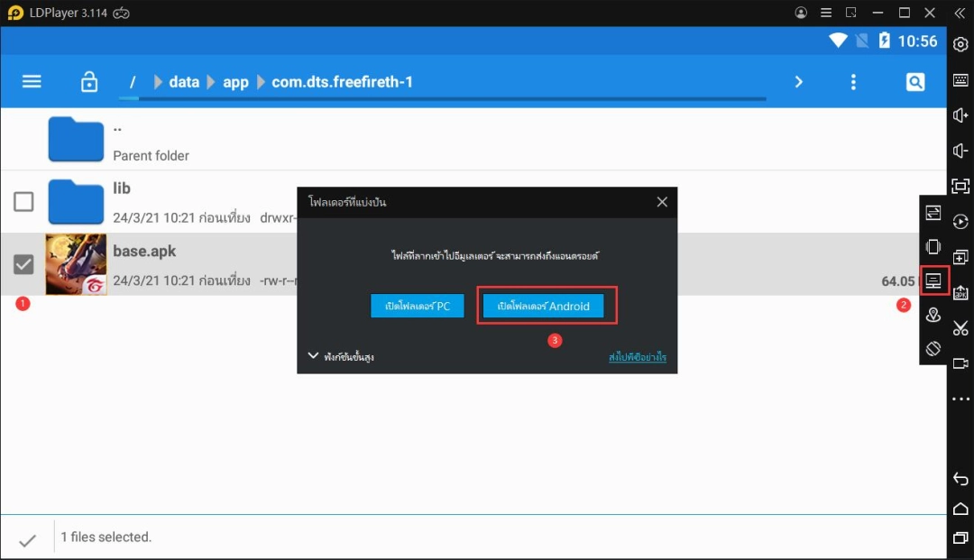Viewport: 974px width, 560px height.
Task: Click the install APK icon
Action: 960,292
